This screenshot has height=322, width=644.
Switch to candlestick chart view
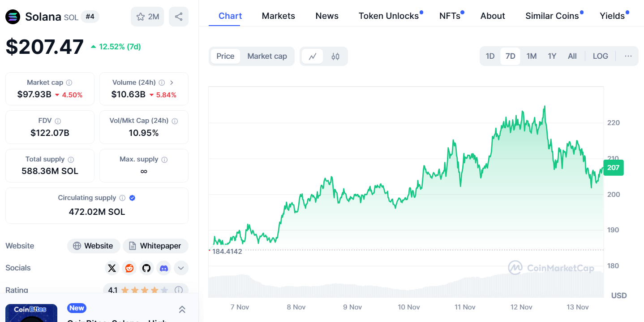pyautogui.click(x=335, y=57)
